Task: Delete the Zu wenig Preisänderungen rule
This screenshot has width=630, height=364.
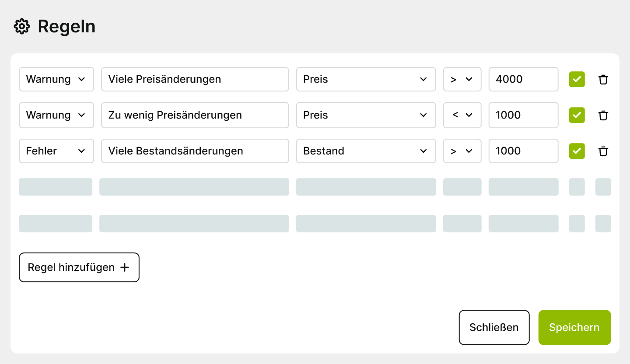Action: click(603, 115)
